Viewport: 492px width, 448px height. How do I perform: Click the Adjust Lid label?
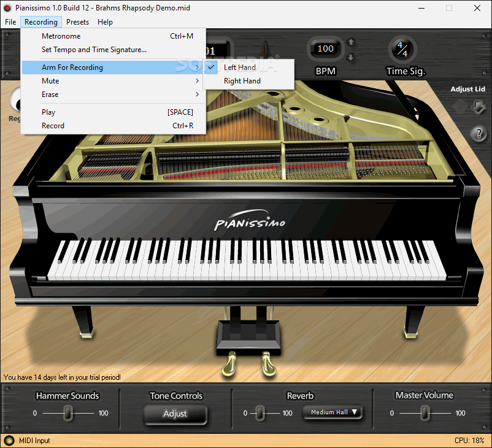[x=467, y=89]
